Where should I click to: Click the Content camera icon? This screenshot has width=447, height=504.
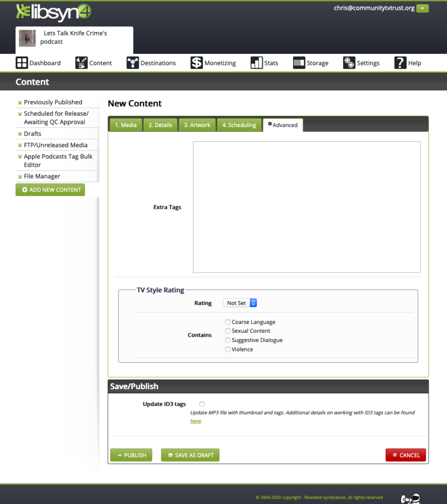(81, 63)
